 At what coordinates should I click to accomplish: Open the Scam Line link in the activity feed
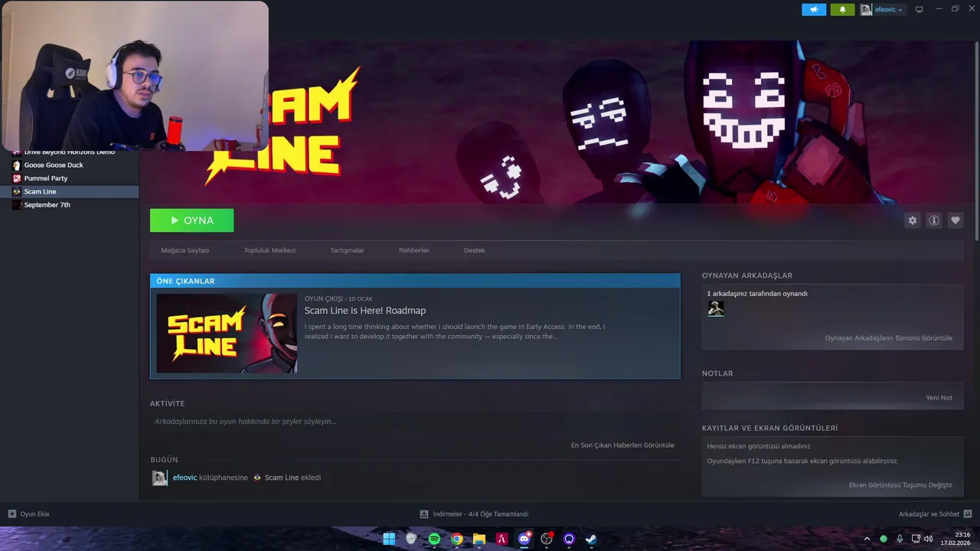coord(282,478)
